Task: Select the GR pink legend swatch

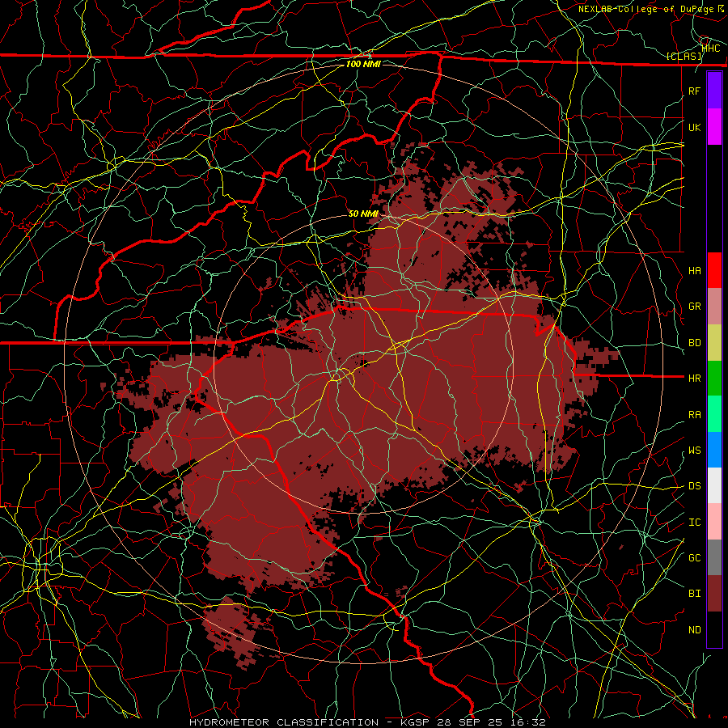Action: 714,306
